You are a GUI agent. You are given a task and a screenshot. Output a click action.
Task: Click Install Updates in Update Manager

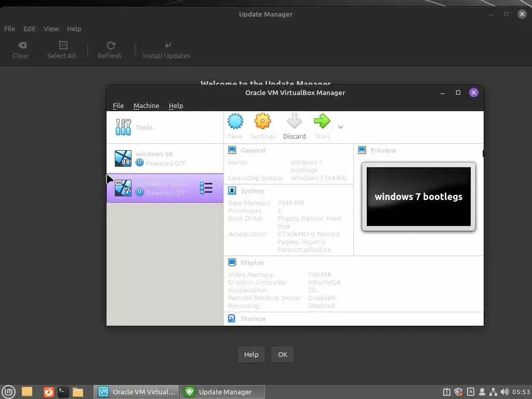[167, 50]
